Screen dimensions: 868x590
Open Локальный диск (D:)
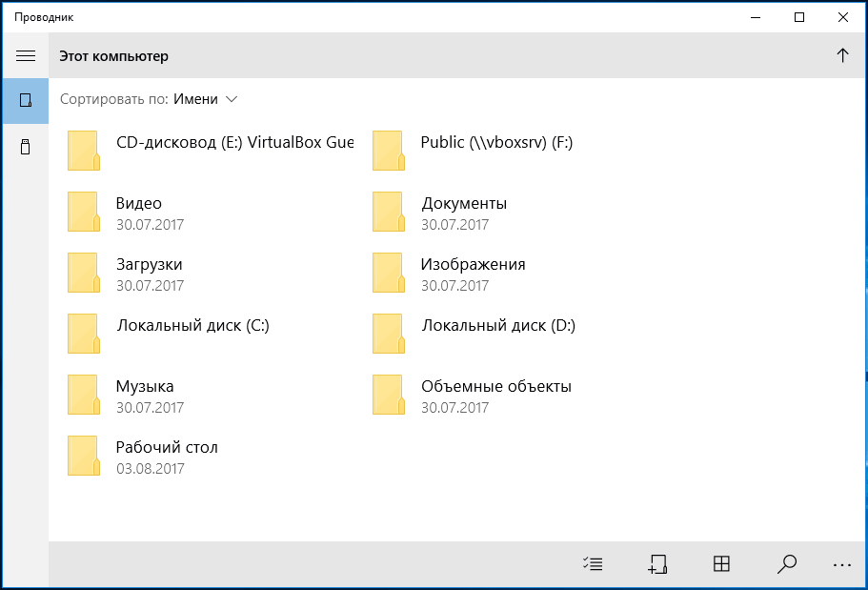tap(515, 334)
